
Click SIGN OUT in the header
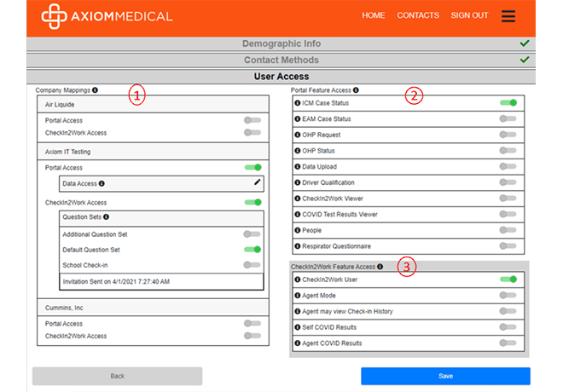tap(469, 15)
